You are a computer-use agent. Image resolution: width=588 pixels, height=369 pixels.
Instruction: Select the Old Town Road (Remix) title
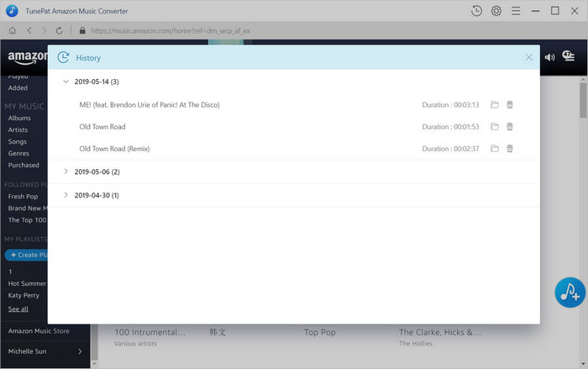pos(114,149)
